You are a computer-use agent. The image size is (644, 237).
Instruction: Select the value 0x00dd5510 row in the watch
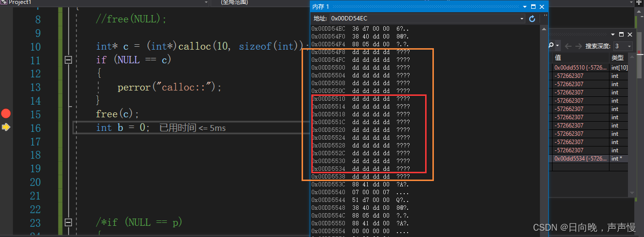(x=580, y=68)
